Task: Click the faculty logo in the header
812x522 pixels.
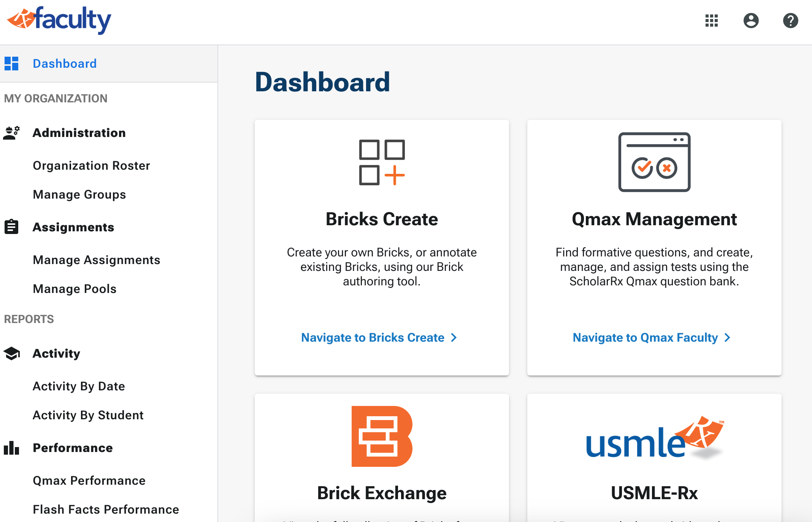Action: coord(59,20)
